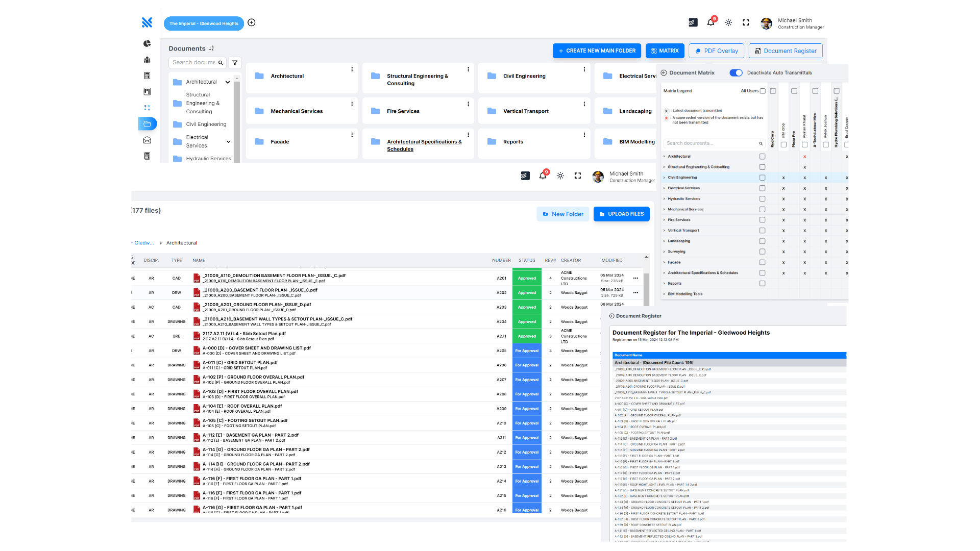Select the workflow diagram icon in sidebar
Image resolution: width=980 pixels, height=551 pixels.
(x=147, y=108)
